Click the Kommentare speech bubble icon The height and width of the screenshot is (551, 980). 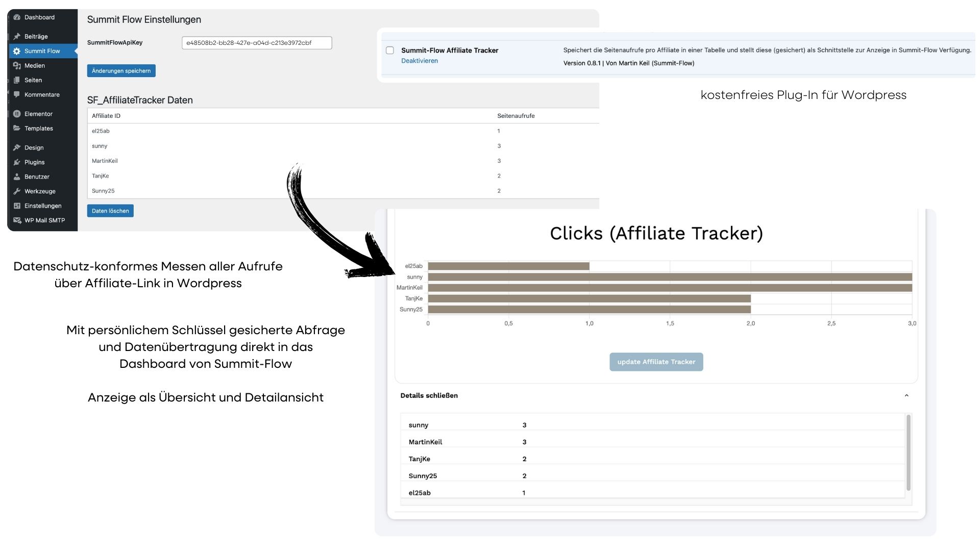point(17,95)
